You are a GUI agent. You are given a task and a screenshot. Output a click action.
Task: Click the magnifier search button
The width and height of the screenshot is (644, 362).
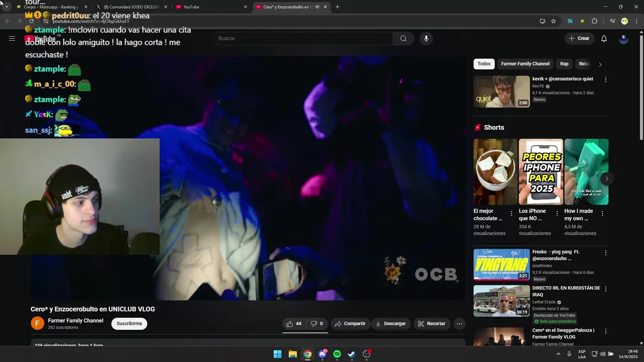(x=404, y=38)
